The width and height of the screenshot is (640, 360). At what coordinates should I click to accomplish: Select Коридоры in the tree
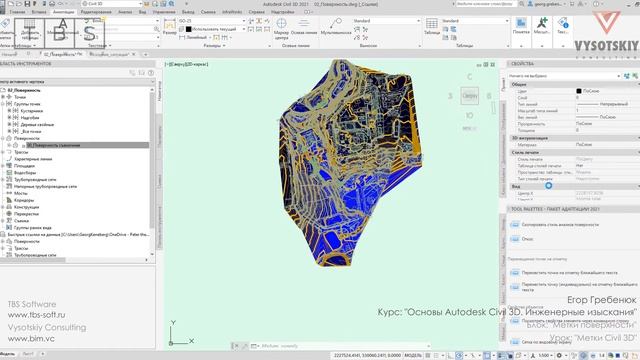(x=24, y=200)
